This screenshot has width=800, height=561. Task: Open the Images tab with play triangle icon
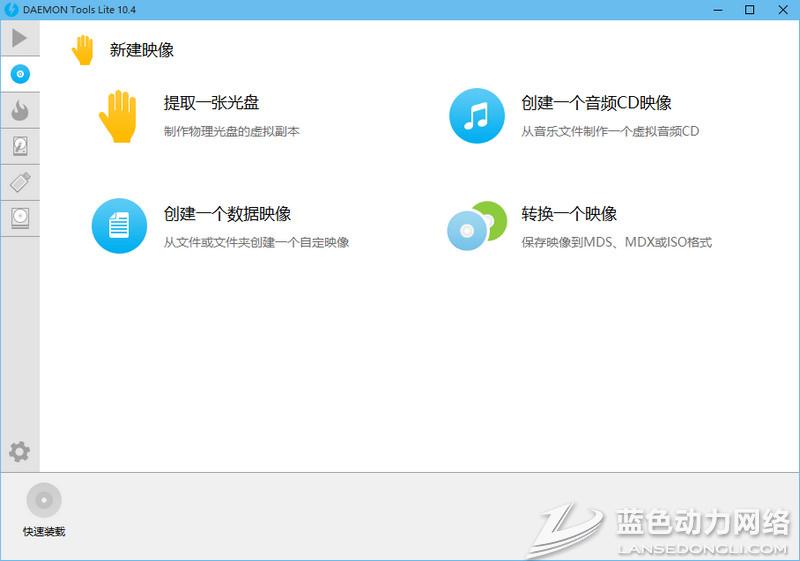[19, 39]
